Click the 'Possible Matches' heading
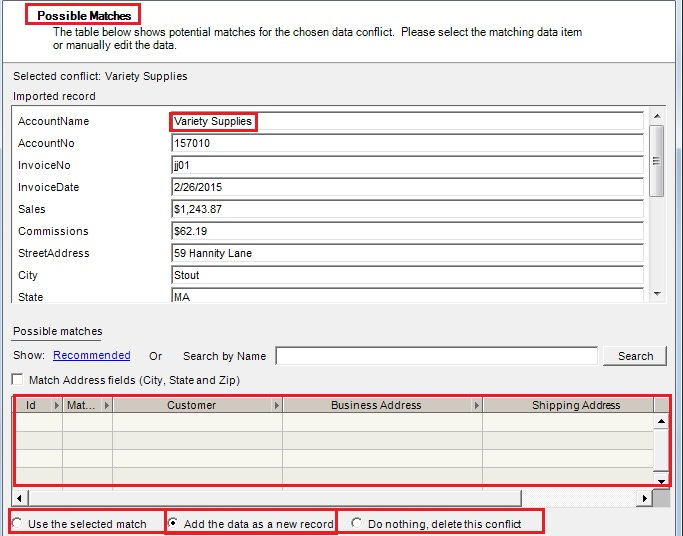 84,16
